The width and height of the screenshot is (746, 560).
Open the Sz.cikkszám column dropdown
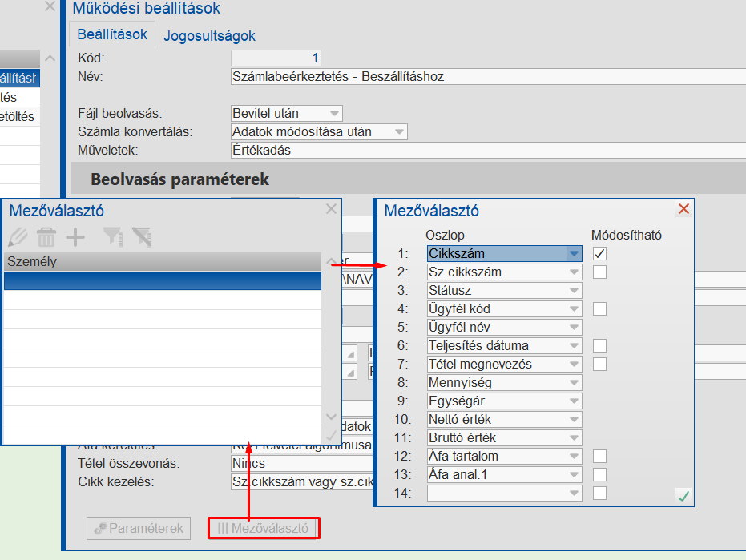click(x=574, y=272)
